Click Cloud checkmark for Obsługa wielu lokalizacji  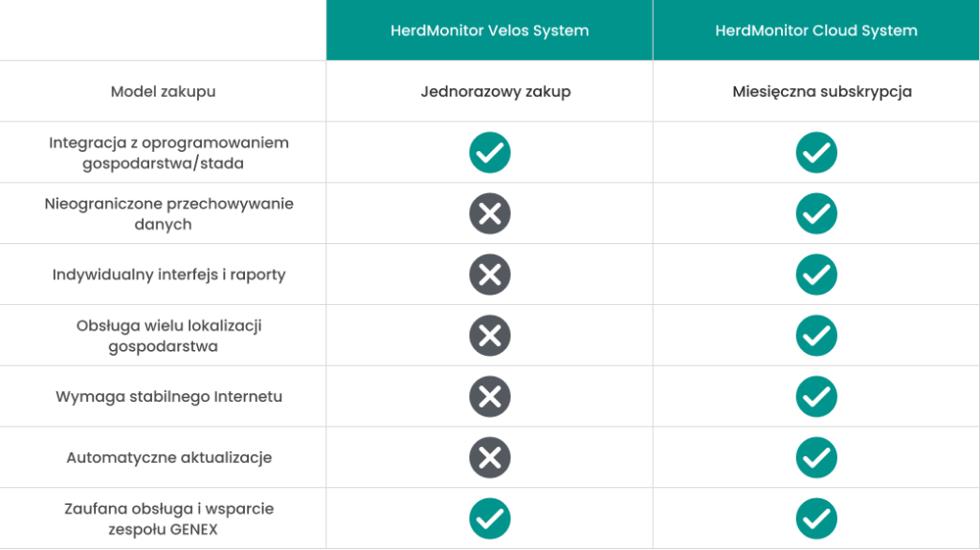[x=816, y=336]
